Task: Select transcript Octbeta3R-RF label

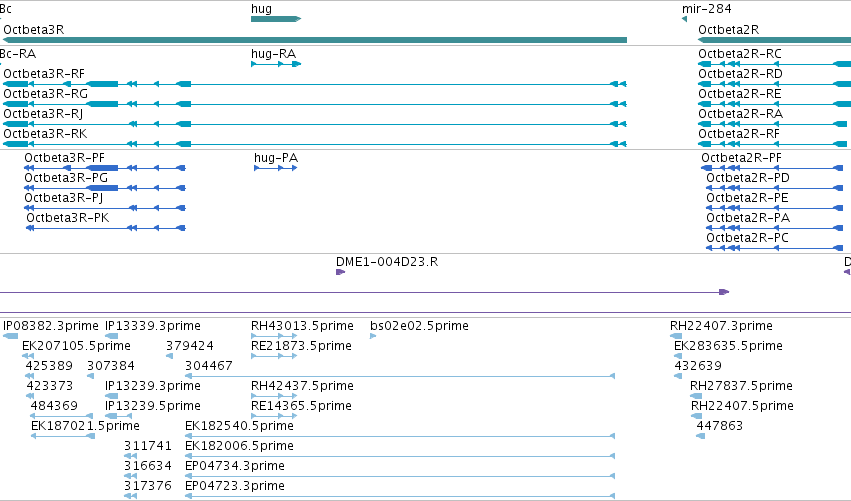Action: tap(44, 74)
